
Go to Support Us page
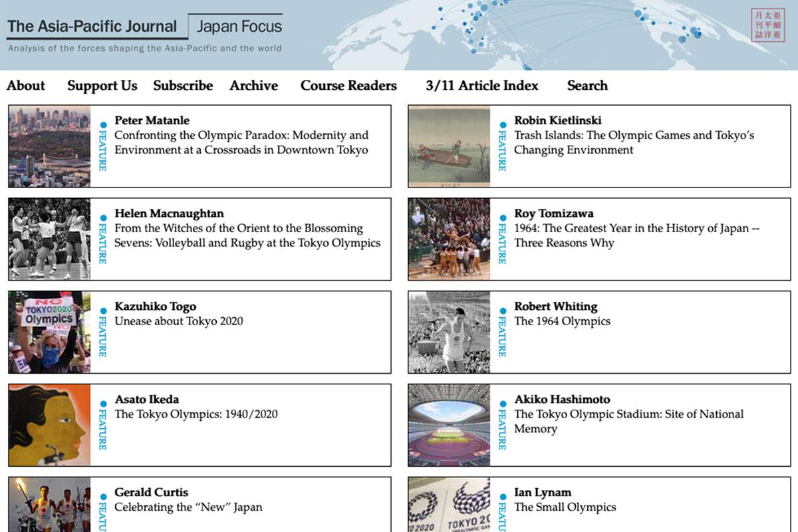point(102,85)
